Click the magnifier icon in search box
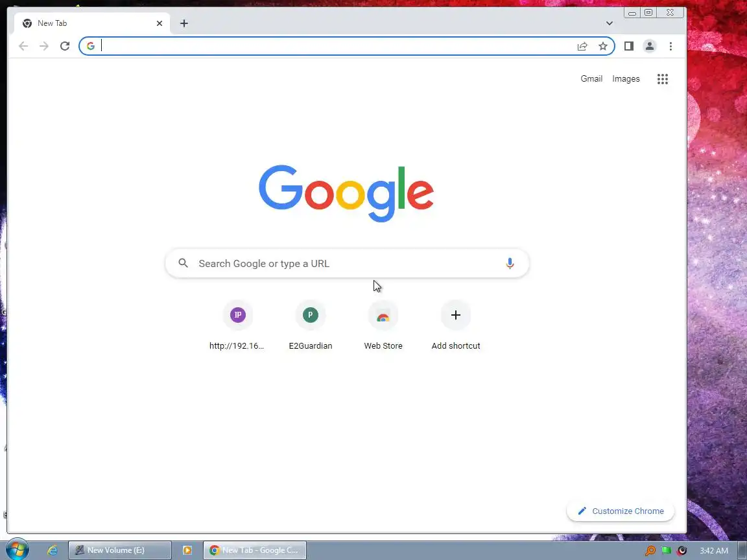Image resolution: width=747 pixels, height=560 pixels. pyautogui.click(x=184, y=263)
